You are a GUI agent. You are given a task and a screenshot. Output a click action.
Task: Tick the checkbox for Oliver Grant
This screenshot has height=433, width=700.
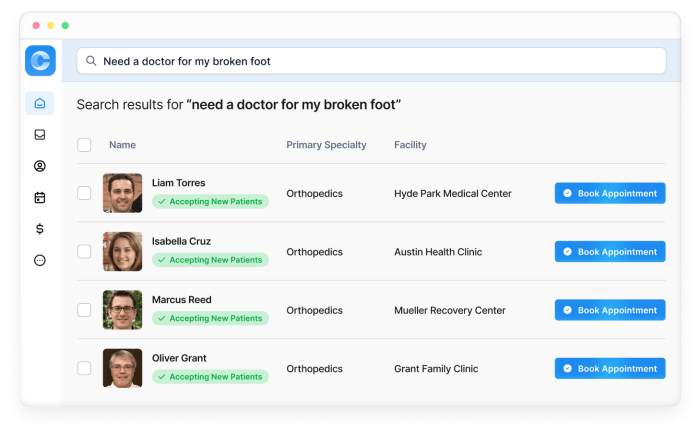[x=84, y=368]
